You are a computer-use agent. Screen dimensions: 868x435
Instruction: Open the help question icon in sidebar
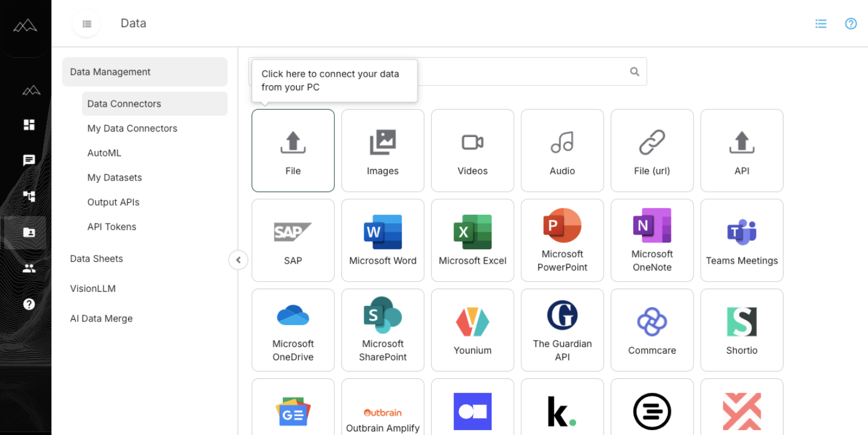29,304
